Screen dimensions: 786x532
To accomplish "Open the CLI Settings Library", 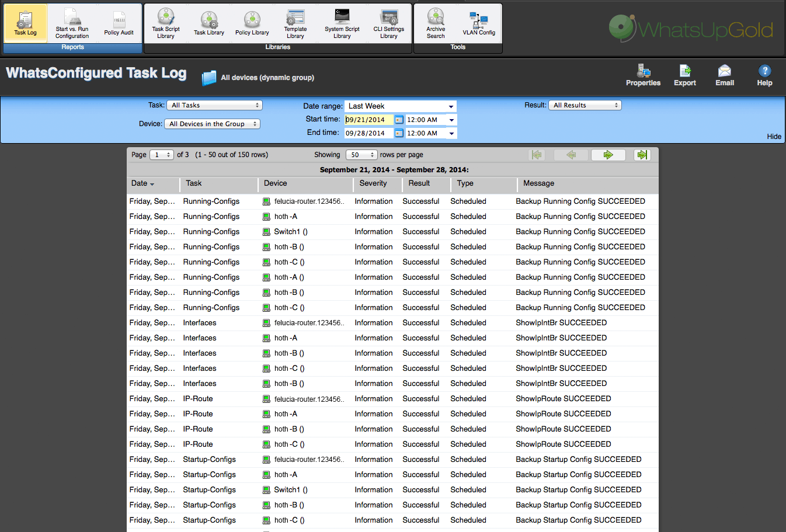I will point(389,23).
